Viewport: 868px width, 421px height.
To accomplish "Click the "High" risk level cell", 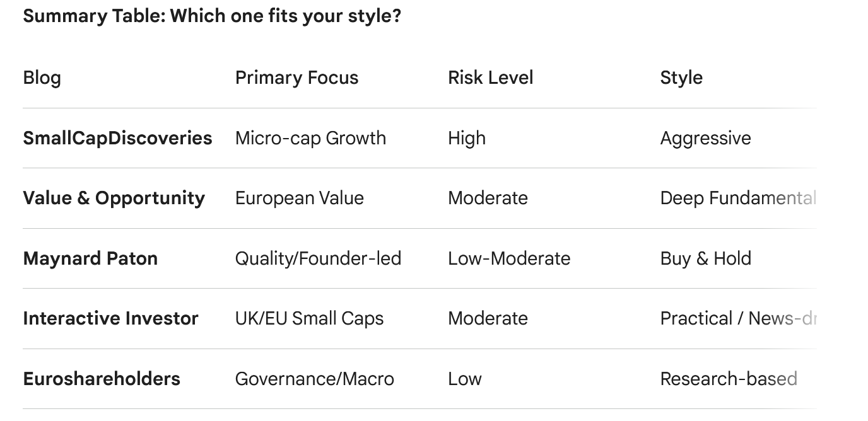I will pyautogui.click(x=467, y=138).
